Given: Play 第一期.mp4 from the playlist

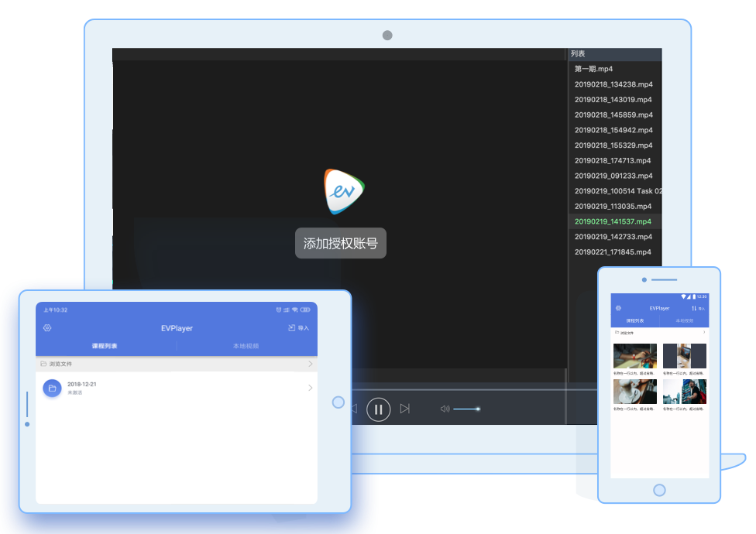Looking at the screenshot, I should 594,69.
